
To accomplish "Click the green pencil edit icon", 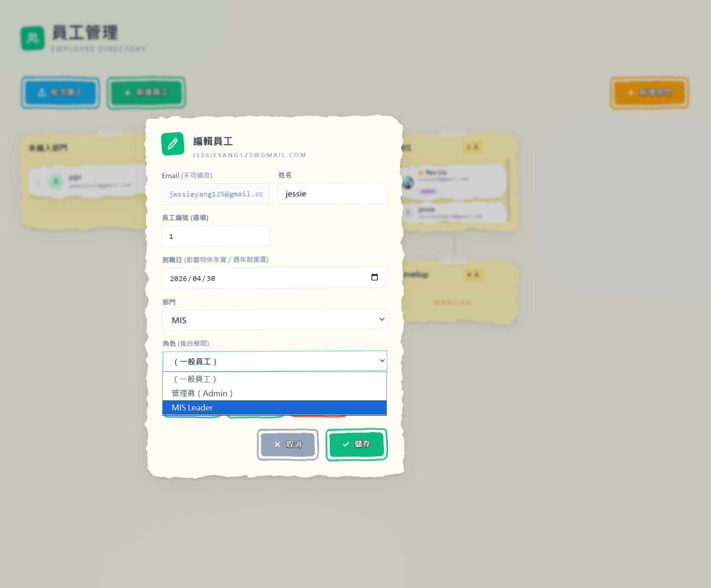I will coord(173,144).
